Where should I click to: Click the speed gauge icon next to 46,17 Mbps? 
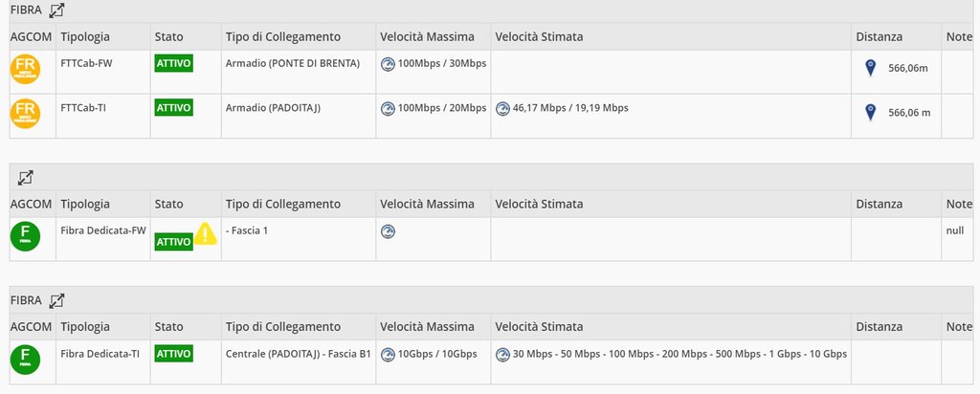(x=502, y=108)
